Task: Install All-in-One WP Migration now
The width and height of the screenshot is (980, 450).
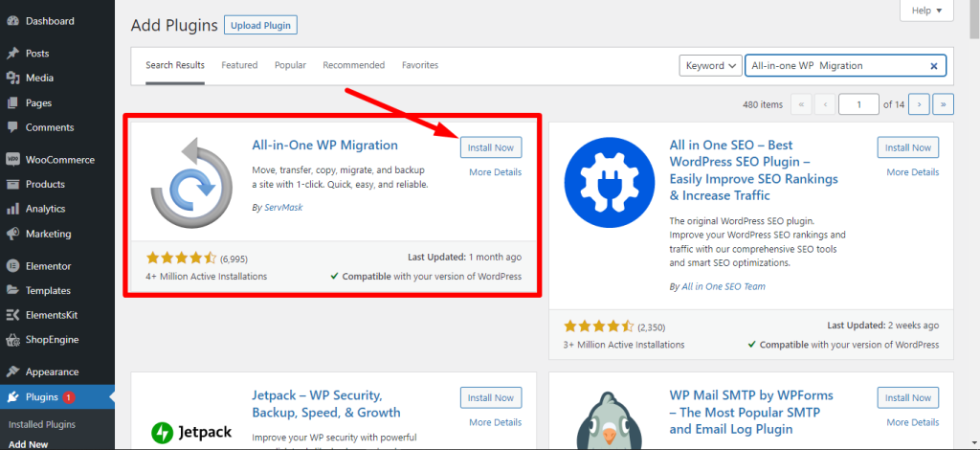Action: (491, 147)
